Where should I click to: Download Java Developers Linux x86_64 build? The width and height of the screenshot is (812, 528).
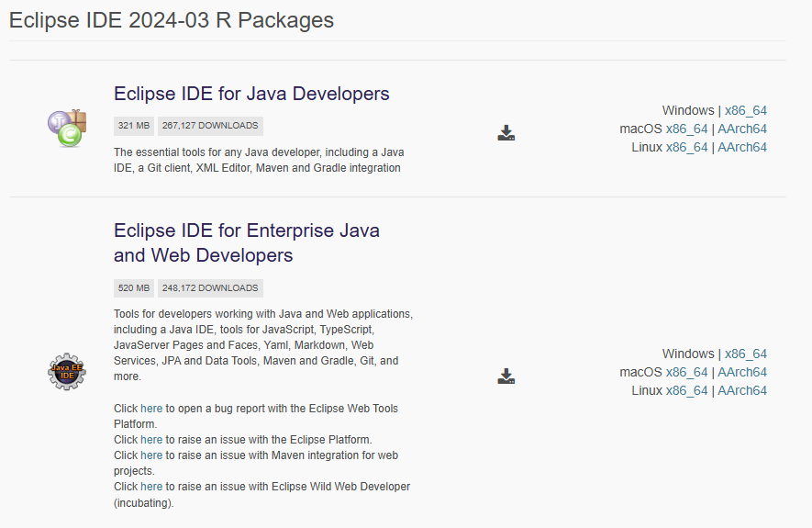[686, 147]
